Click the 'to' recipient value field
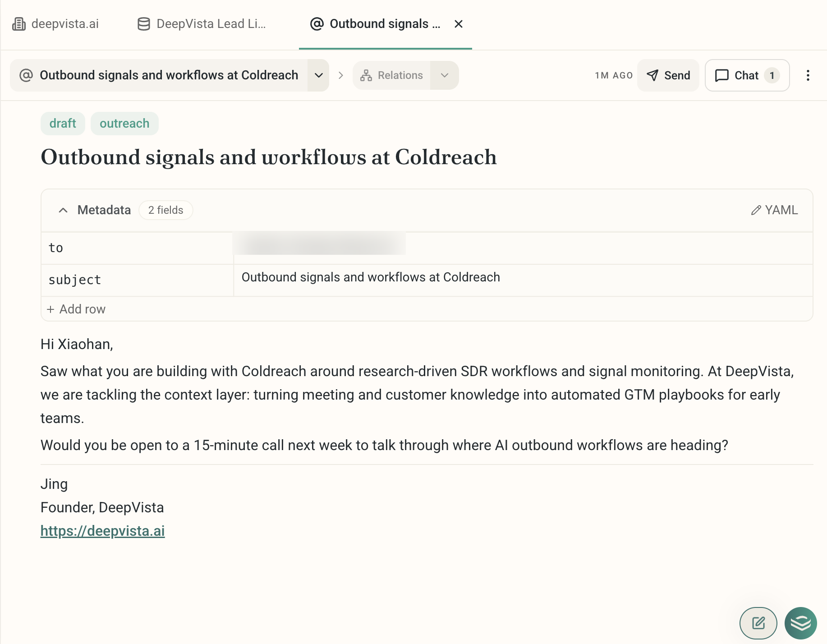 coord(523,248)
